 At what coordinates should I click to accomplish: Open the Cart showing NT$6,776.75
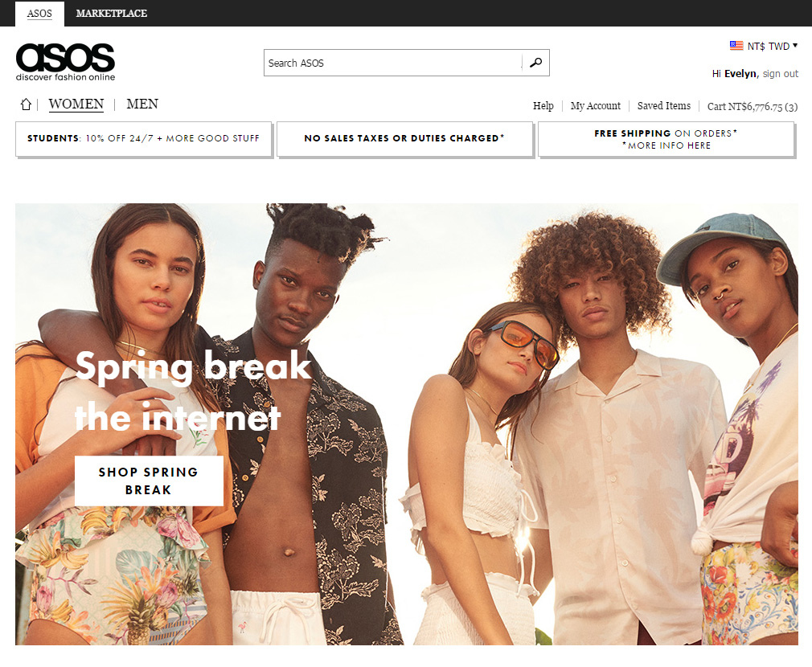coord(753,106)
